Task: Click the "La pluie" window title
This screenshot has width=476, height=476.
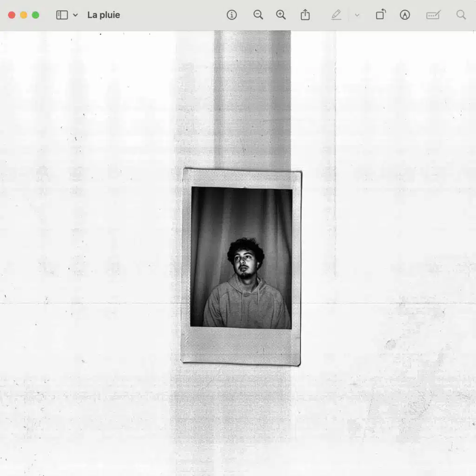Action: 104,15
